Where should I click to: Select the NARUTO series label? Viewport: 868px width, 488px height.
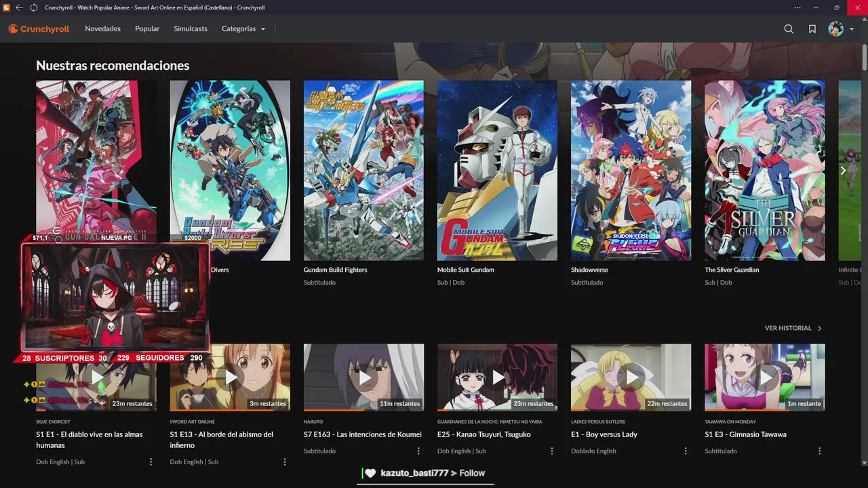[313, 422]
